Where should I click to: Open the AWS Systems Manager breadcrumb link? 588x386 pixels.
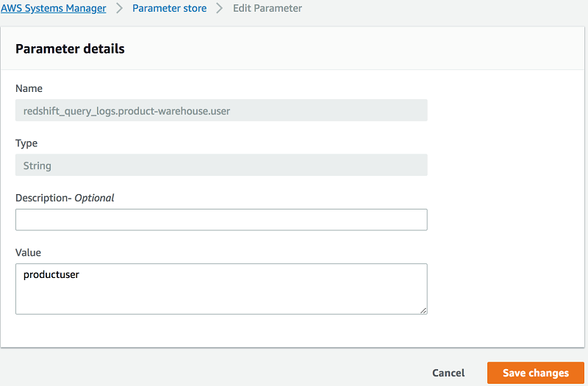coord(53,8)
